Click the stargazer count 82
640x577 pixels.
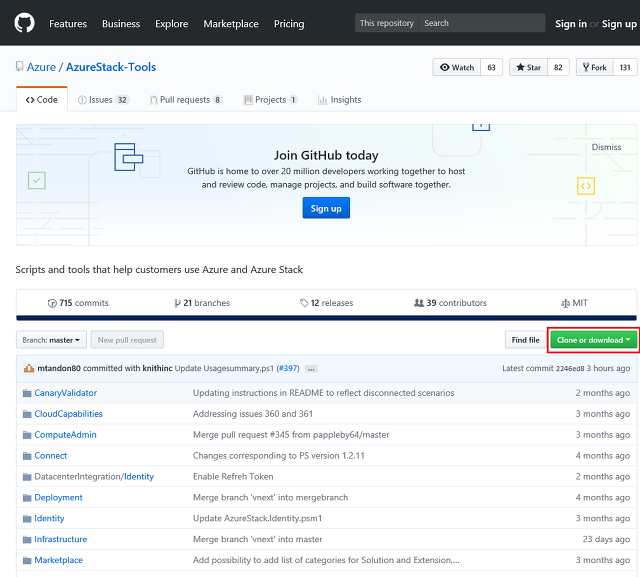558,67
